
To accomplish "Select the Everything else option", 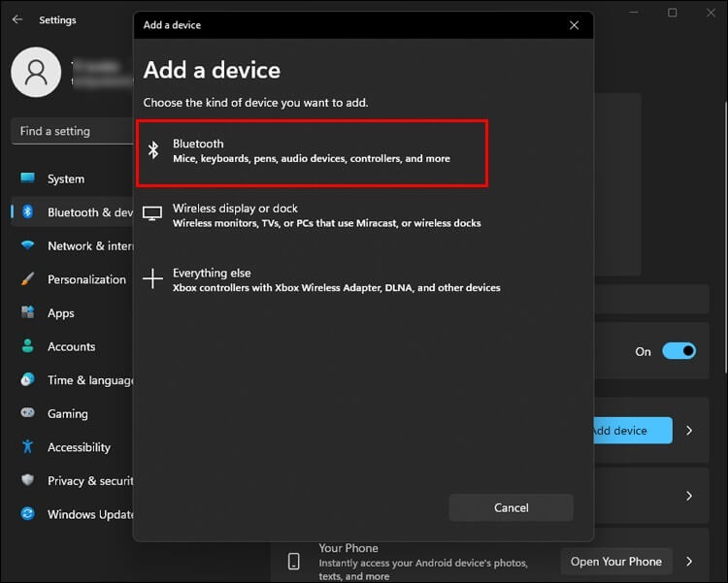I will click(x=321, y=280).
